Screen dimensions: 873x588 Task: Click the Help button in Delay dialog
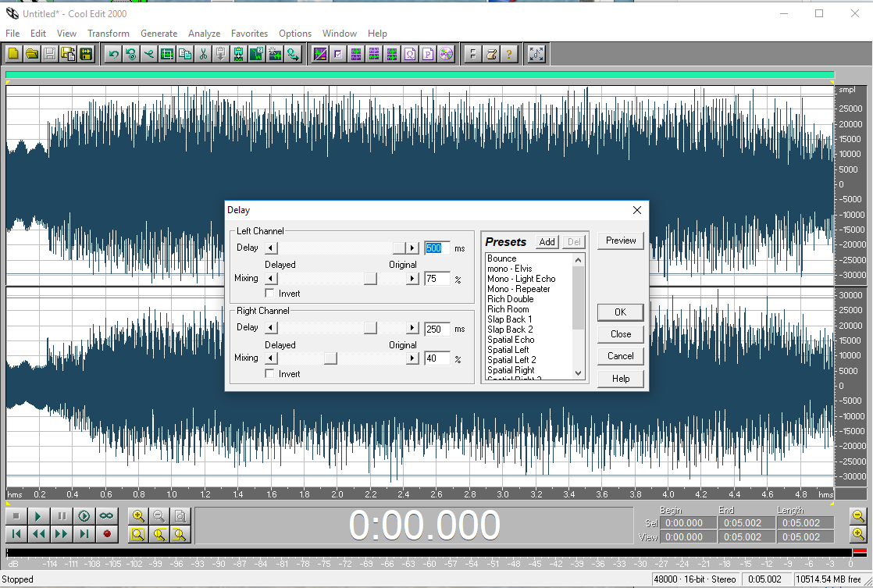click(x=620, y=379)
